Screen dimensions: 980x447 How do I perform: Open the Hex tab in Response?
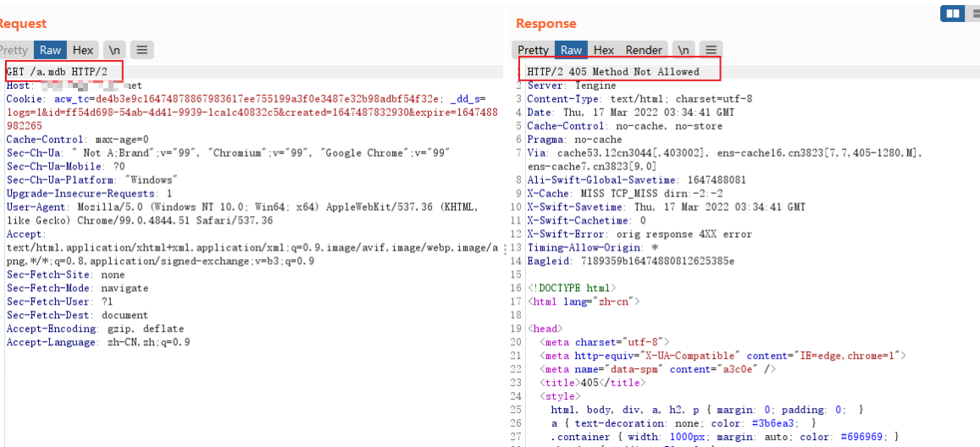(x=604, y=50)
